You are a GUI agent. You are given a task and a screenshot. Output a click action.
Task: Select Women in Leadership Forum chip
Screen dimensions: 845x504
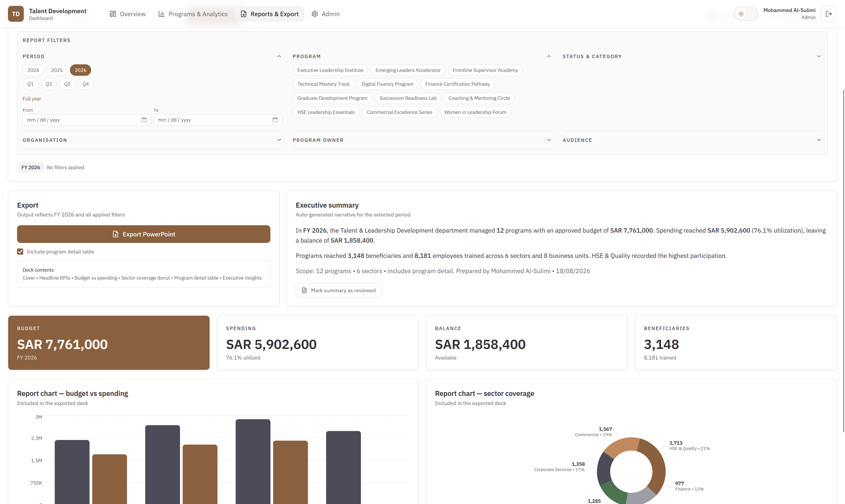pos(475,112)
